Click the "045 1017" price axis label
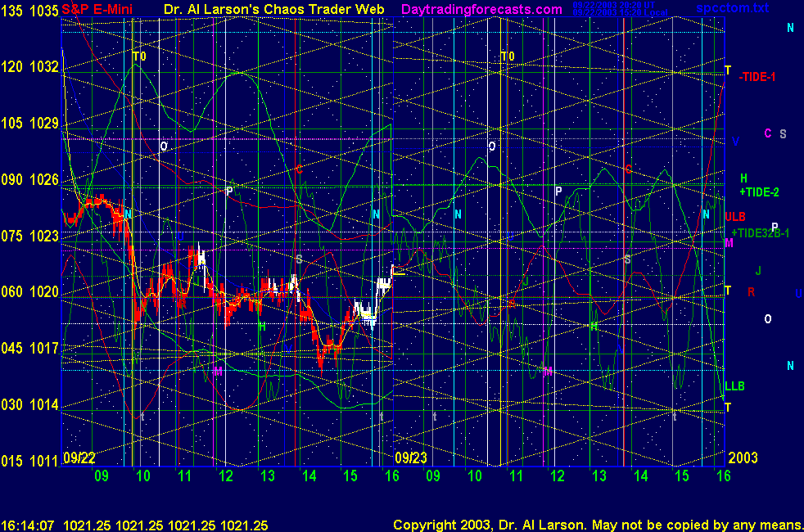This screenshot has height=532, width=804. click(29, 348)
